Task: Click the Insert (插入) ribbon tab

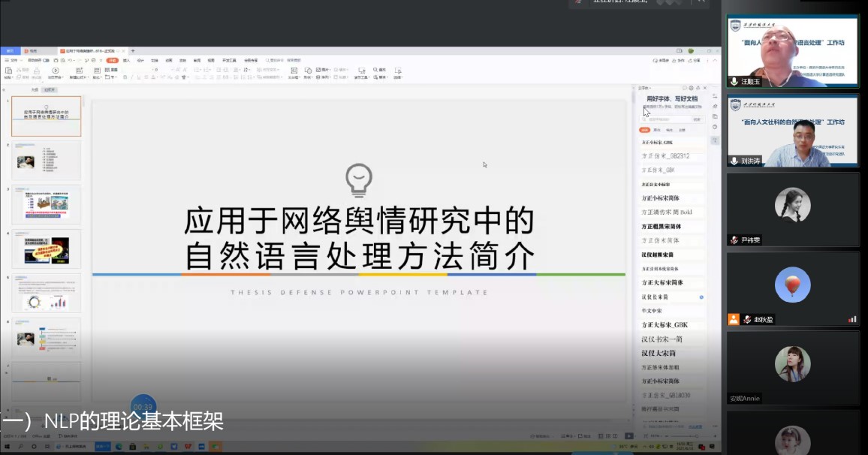Action: coord(126,60)
